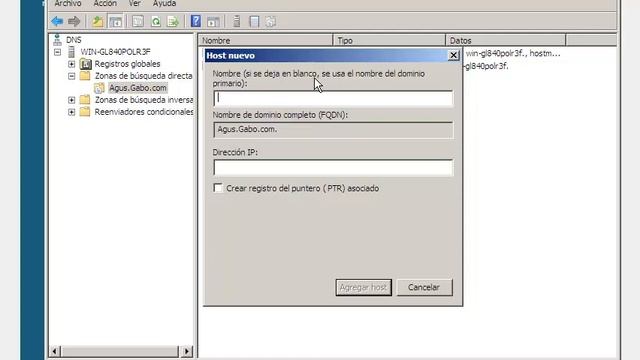
Task: Click new server toolbar icon
Action: [x=236, y=21]
